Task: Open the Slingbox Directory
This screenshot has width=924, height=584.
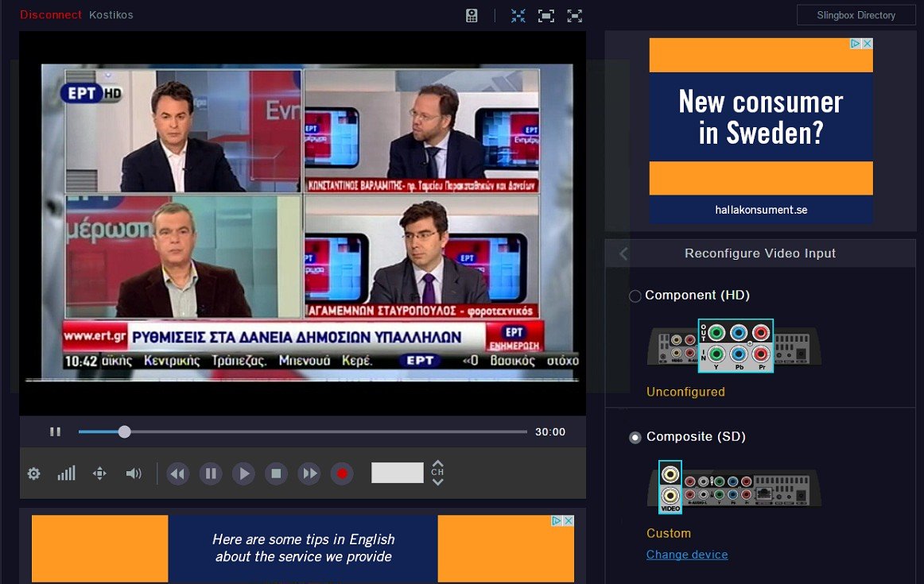Action: (856, 15)
